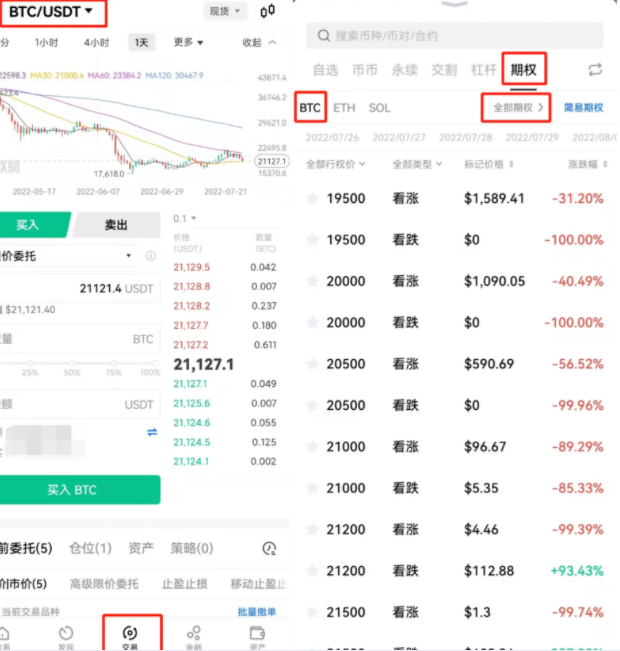Select the 止盈止损 order filter
Screen dimensions: 620x651
(184, 584)
